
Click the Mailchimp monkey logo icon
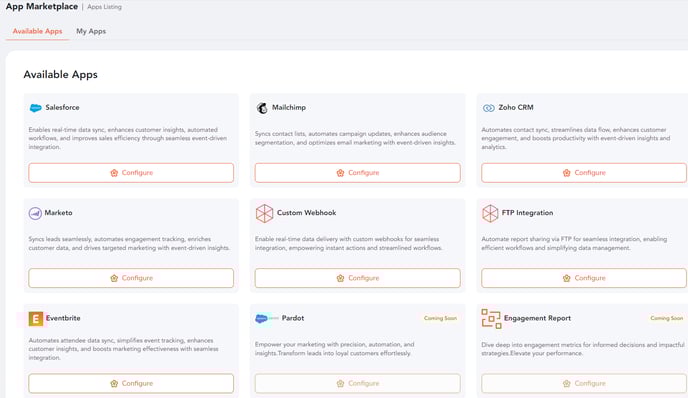click(262, 108)
